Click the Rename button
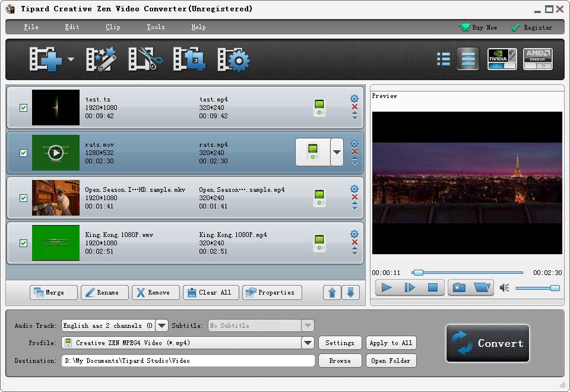Screen dimensions: 570x392 click(x=104, y=292)
